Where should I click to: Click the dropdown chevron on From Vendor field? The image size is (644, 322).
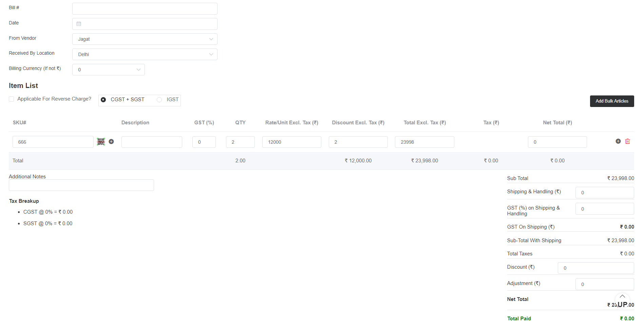pyautogui.click(x=211, y=39)
